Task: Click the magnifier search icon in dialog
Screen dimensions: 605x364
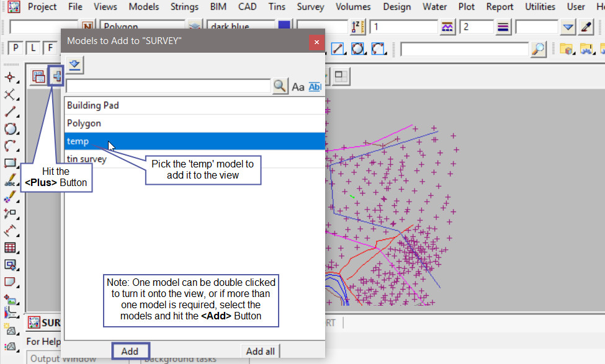Action: (280, 87)
